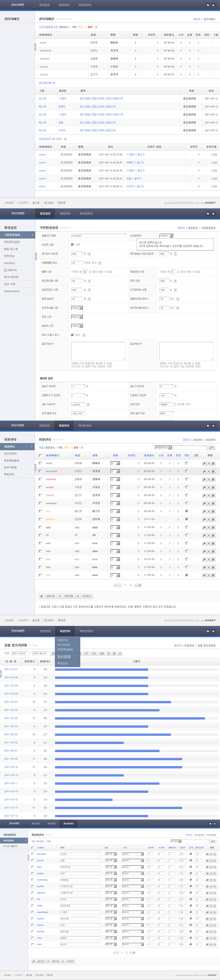
Task: Click the X delete icon for member okokokok
Action: coord(208,471)
